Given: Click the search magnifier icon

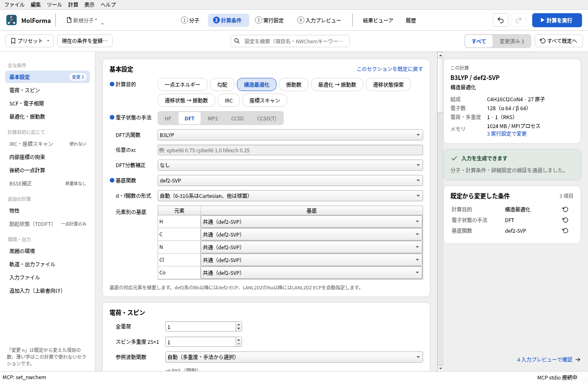Looking at the screenshot, I should point(237,41).
